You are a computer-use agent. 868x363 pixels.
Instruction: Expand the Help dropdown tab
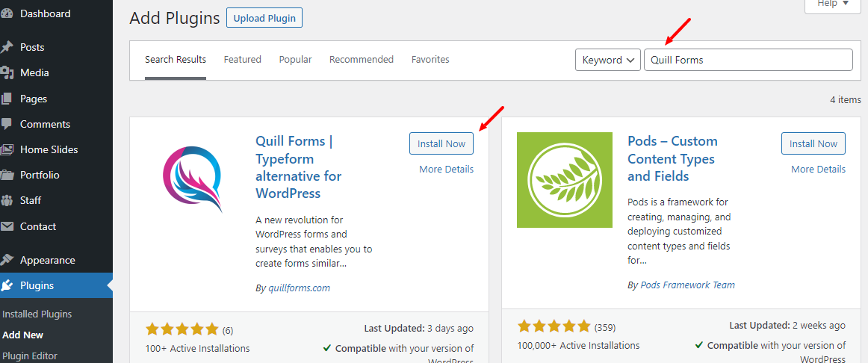pos(834,4)
